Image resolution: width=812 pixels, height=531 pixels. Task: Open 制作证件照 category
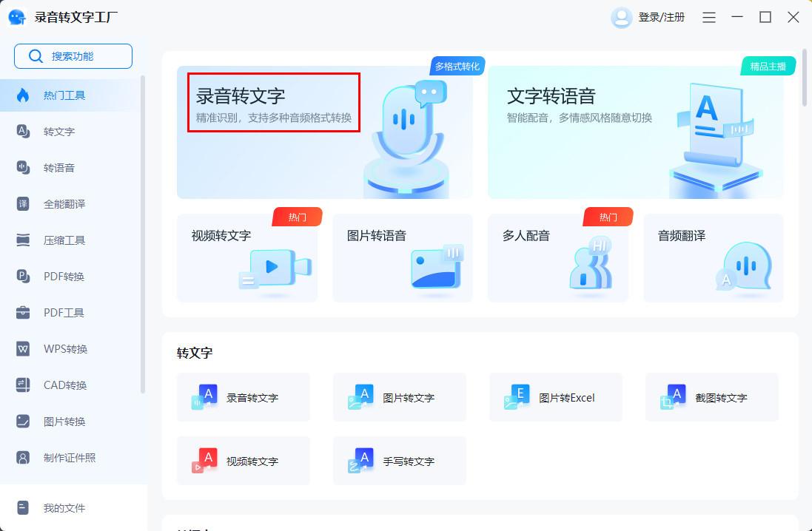[70, 458]
